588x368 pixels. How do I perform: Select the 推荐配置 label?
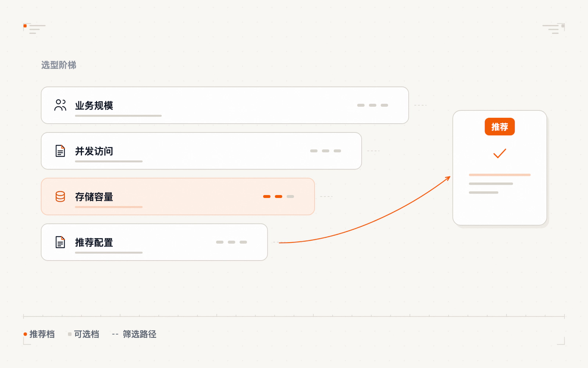[x=94, y=243]
